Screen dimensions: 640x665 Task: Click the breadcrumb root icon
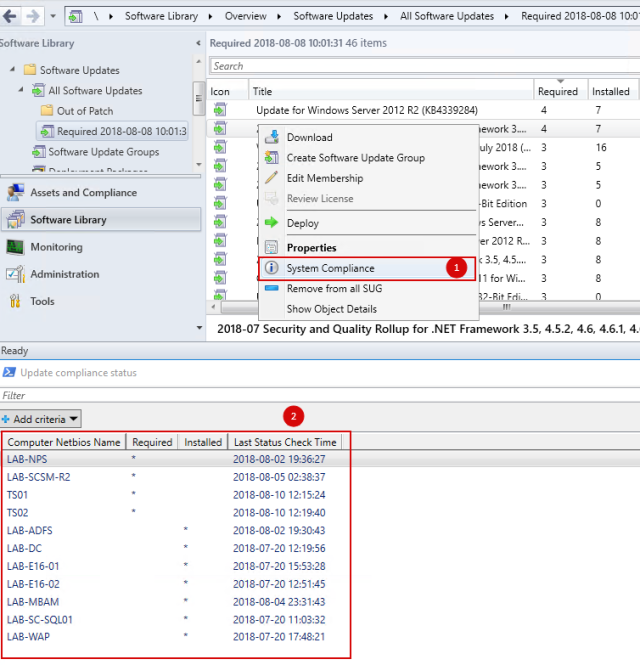pos(75,17)
